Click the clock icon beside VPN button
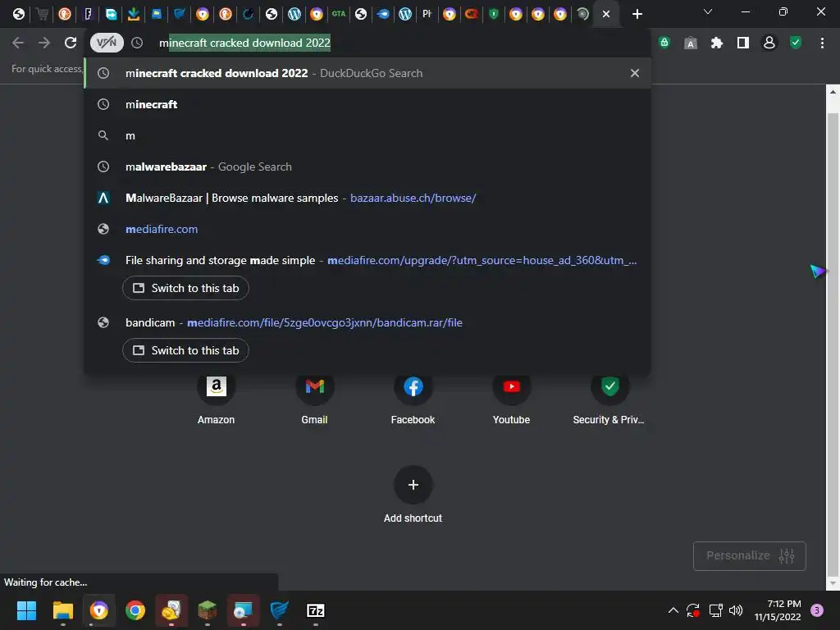The width and height of the screenshot is (840, 630). coord(137,43)
